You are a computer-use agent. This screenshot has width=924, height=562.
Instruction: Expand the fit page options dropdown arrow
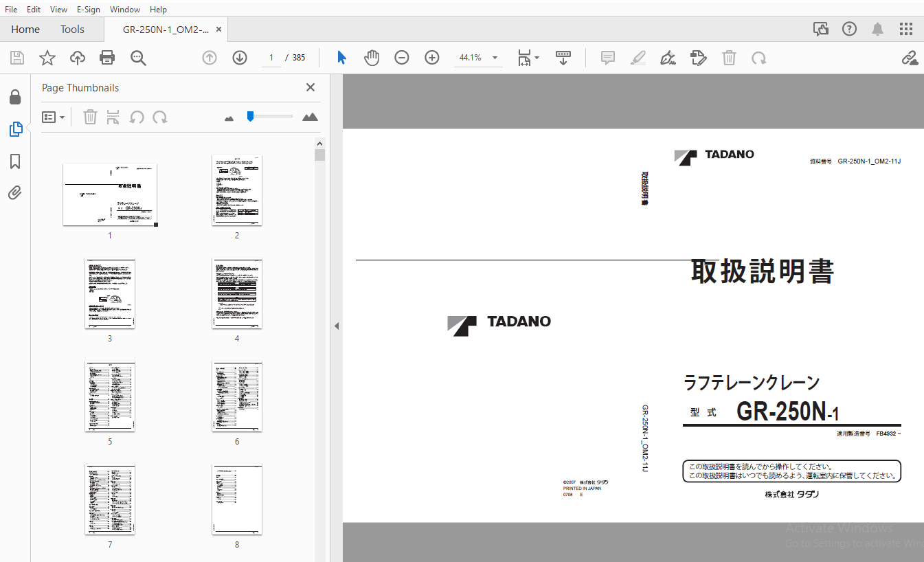tap(537, 58)
